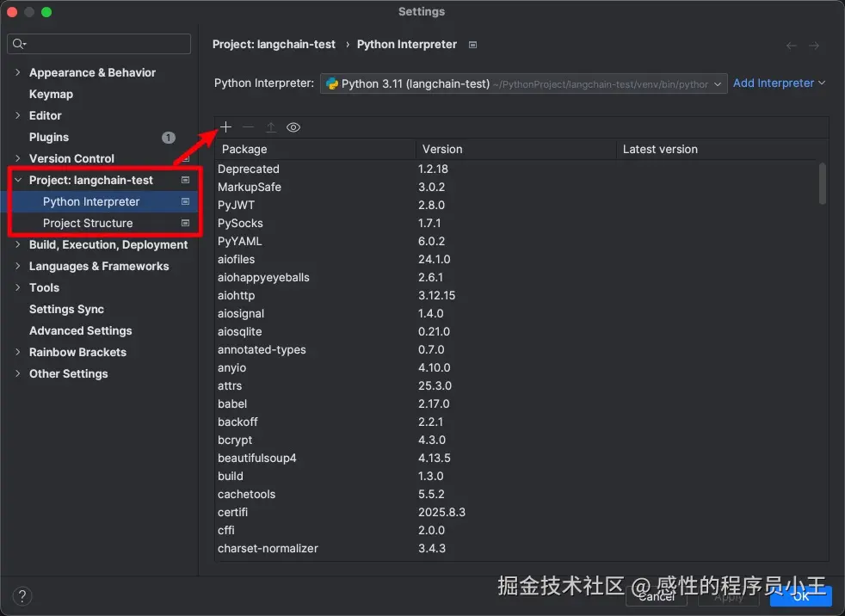Screen dimensions: 845x616
Task: Click version 2.0.0 of cffi
Action: [x=432, y=530]
